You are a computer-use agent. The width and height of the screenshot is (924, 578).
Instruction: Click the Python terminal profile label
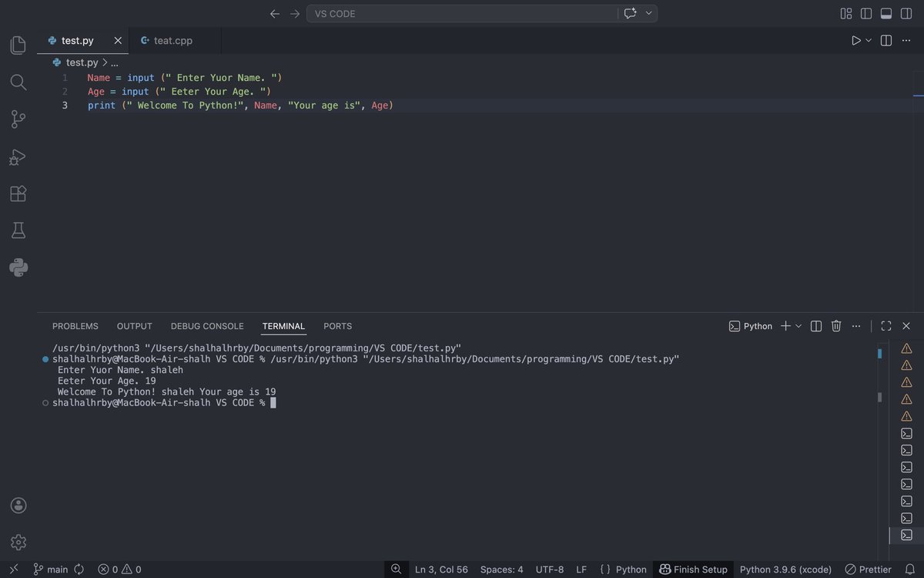[x=751, y=326]
